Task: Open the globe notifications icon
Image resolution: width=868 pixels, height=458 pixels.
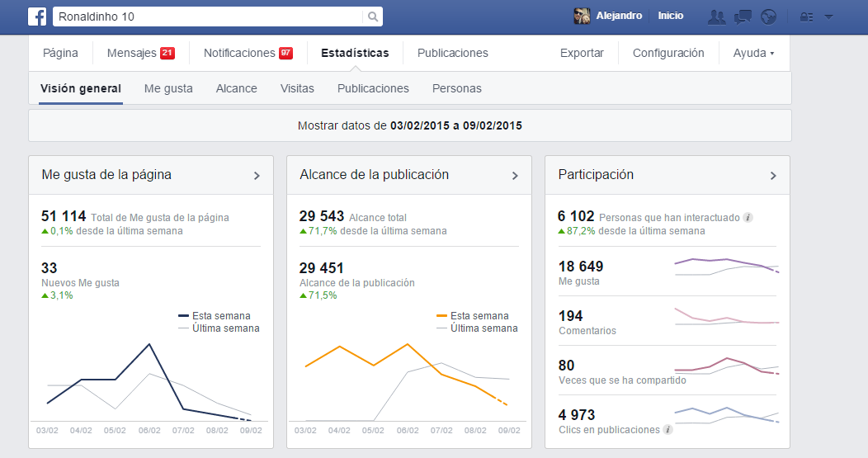Action: (x=768, y=17)
